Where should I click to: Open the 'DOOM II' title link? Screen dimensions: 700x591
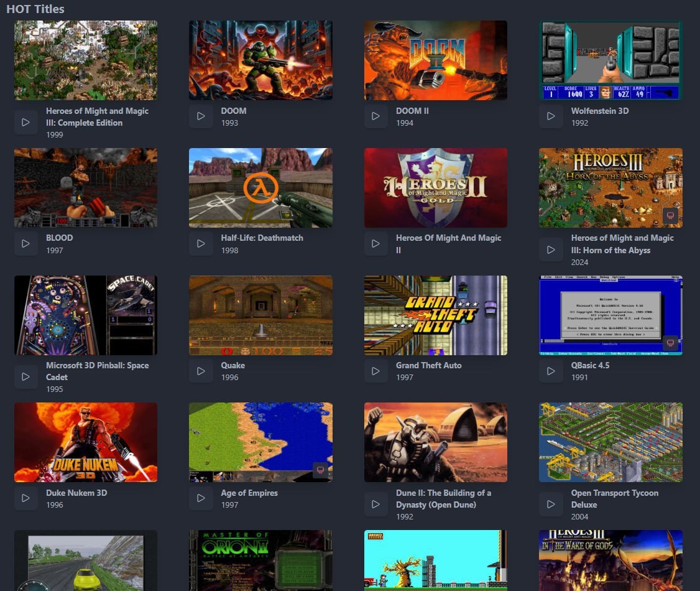pyautogui.click(x=412, y=111)
